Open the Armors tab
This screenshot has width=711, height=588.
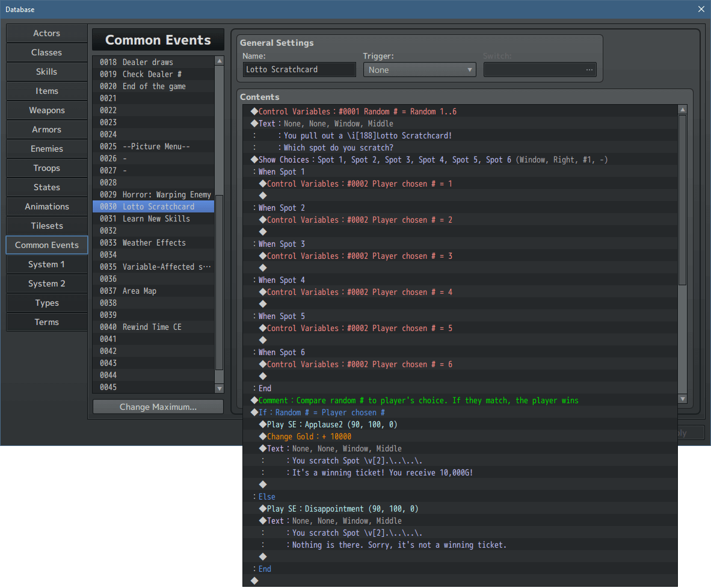47,130
